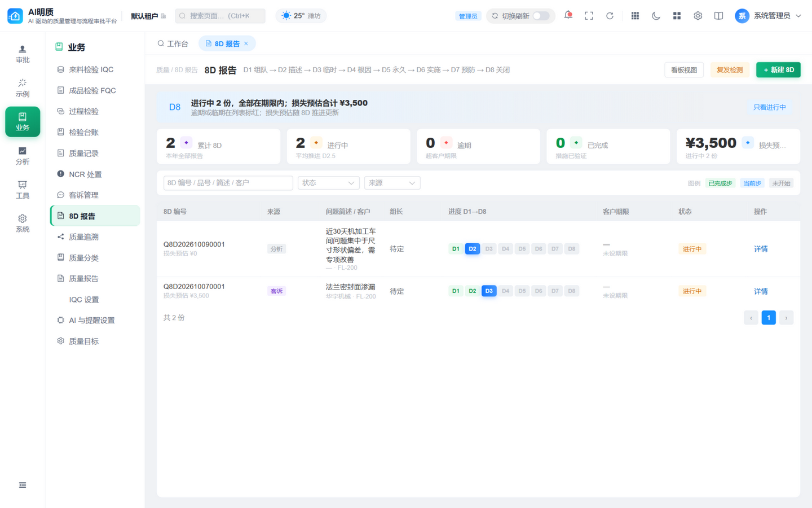
Task: Click the AI明质 home logo
Action: pos(15,16)
